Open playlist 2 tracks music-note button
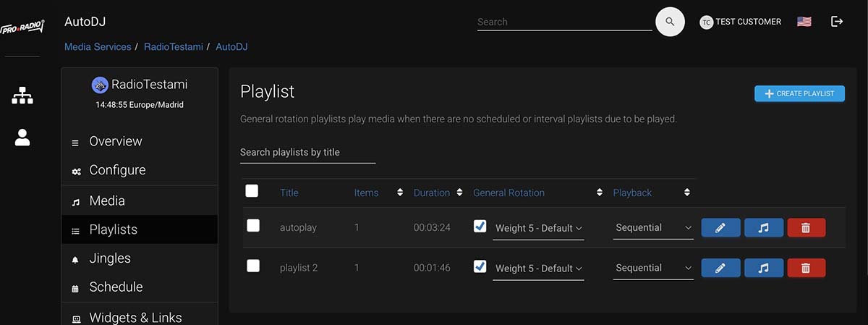Image resolution: width=868 pixels, height=325 pixels. coord(763,268)
